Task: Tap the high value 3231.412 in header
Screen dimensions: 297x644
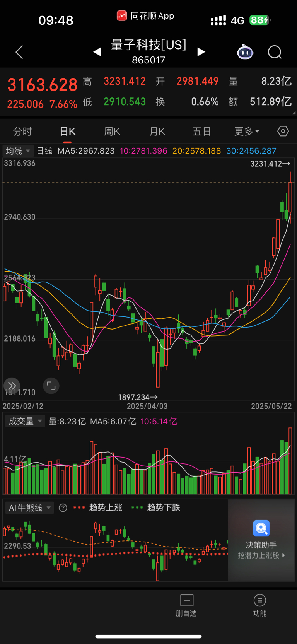Action: point(125,81)
